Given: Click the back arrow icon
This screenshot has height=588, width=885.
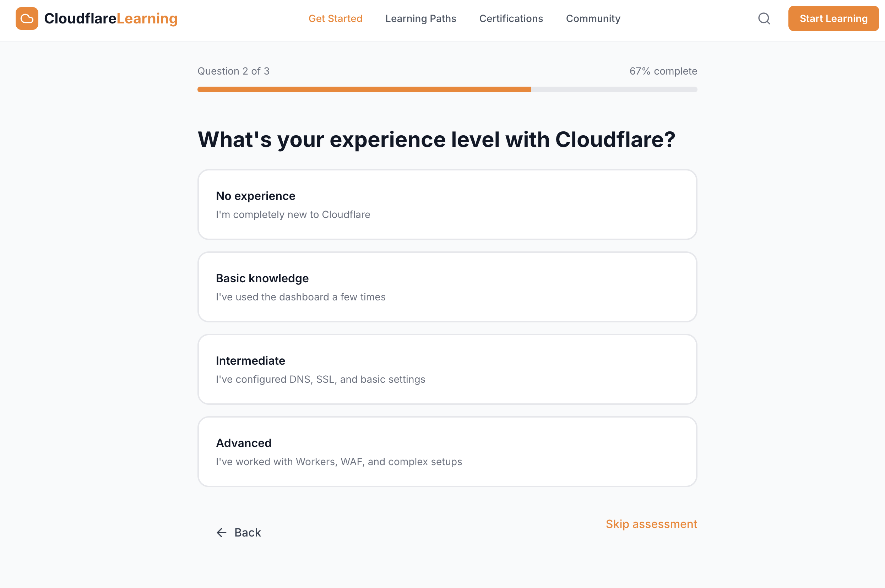Looking at the screenshot, I should [x=222, y=533].
